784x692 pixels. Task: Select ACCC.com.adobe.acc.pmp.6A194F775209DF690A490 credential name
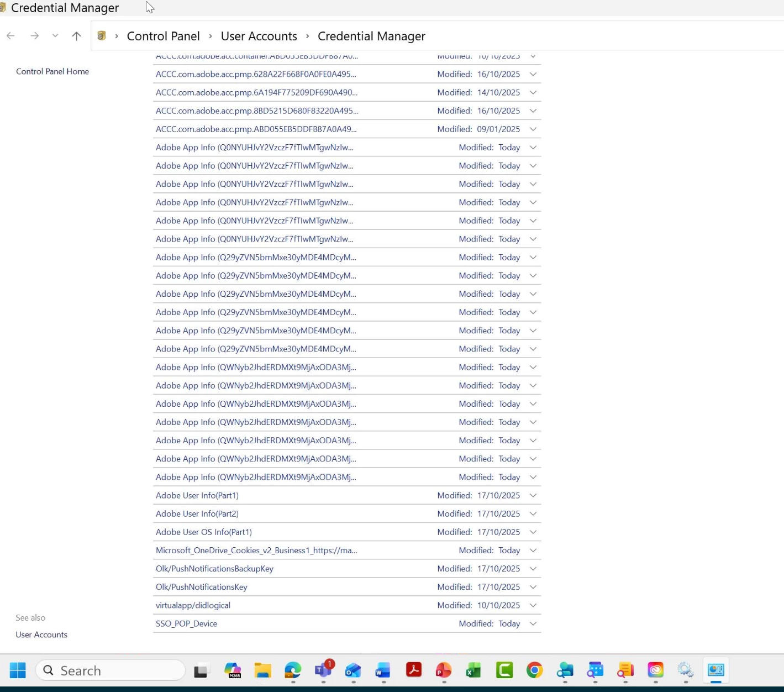(x=256, y=92)
